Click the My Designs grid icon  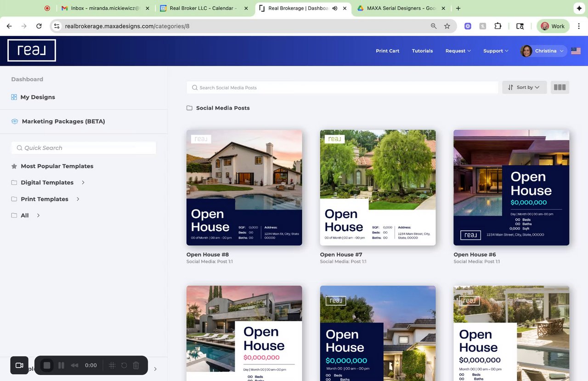tap(14, 97)
